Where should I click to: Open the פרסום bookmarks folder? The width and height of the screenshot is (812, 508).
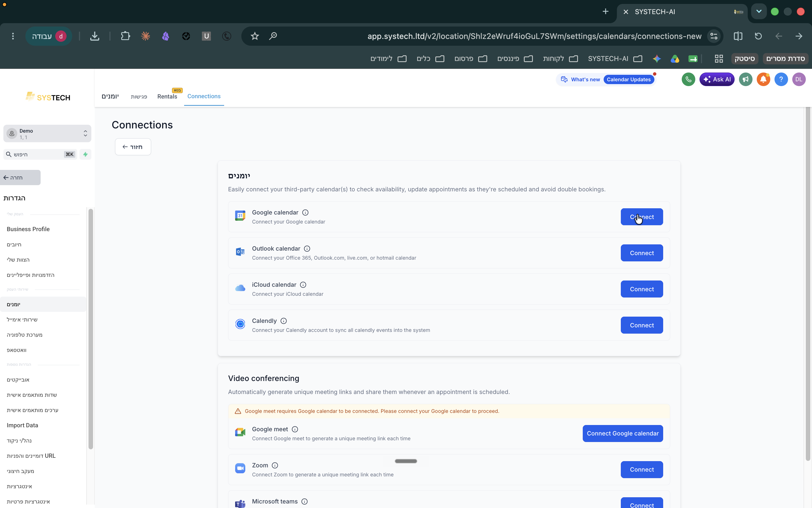point(471,59)
